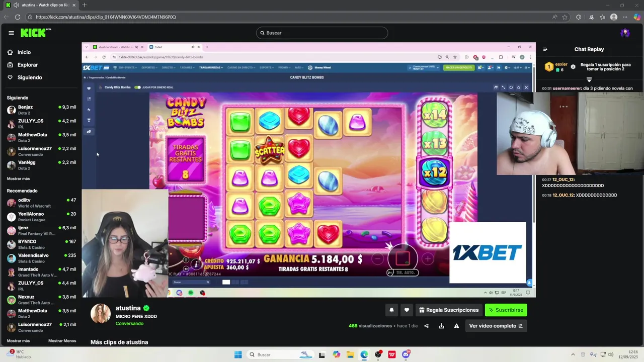Open the browser profile icon
This screenshot has height=362, width=644.
(613, 17)
